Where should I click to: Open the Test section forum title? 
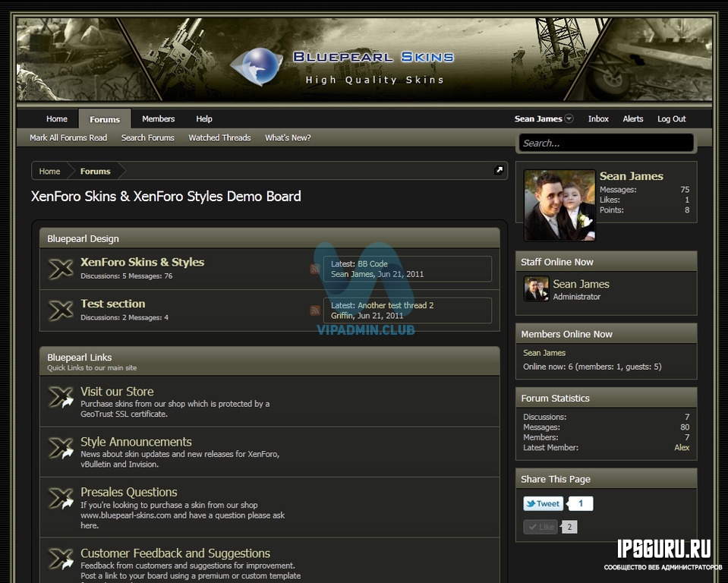tap(113, 304)
